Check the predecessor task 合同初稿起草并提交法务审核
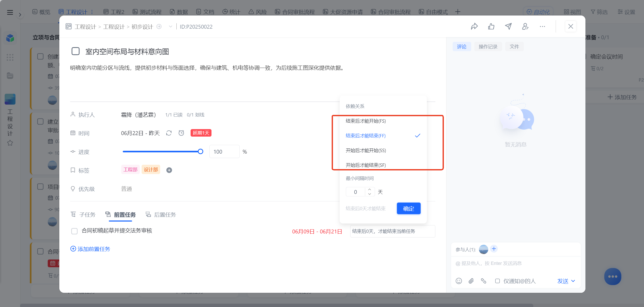Screen dimensions: 644x307 point(74,231)
